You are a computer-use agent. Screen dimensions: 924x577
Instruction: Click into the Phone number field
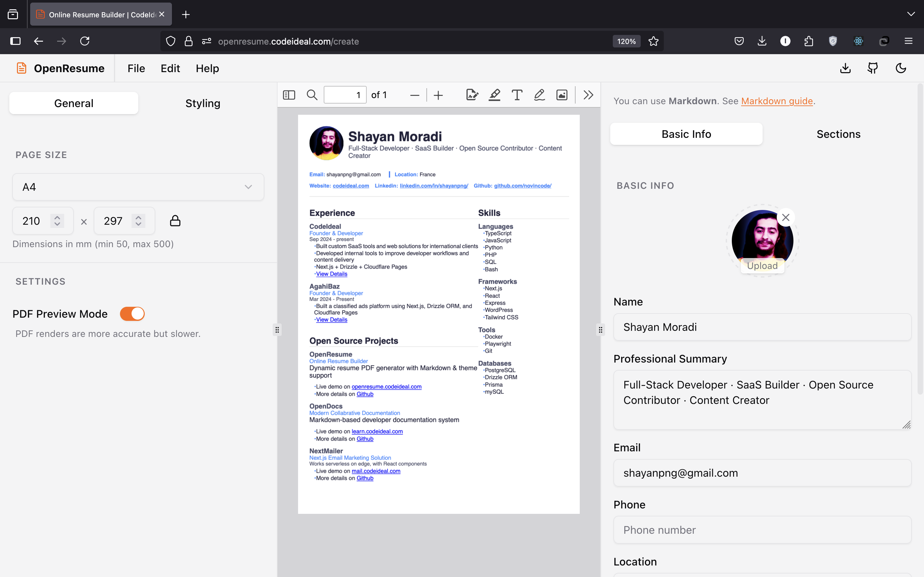762,530
